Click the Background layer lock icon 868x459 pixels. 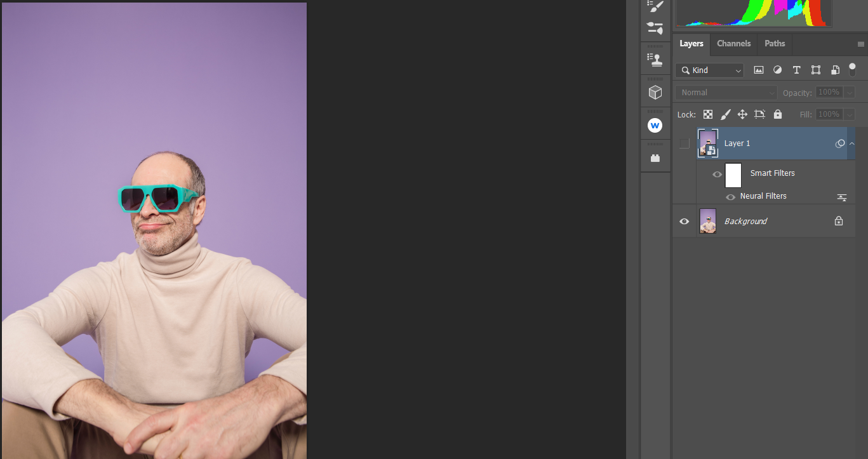pyautogui.click(x=839, y=221)
